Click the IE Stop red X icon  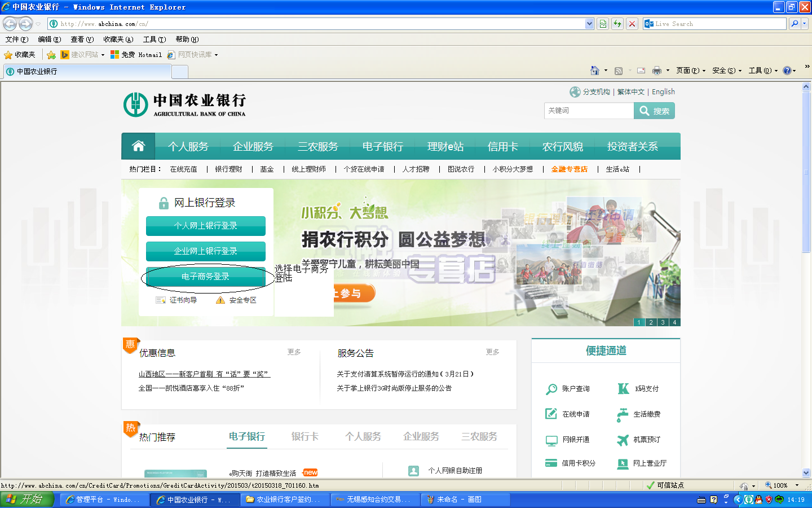pos(632,24)
